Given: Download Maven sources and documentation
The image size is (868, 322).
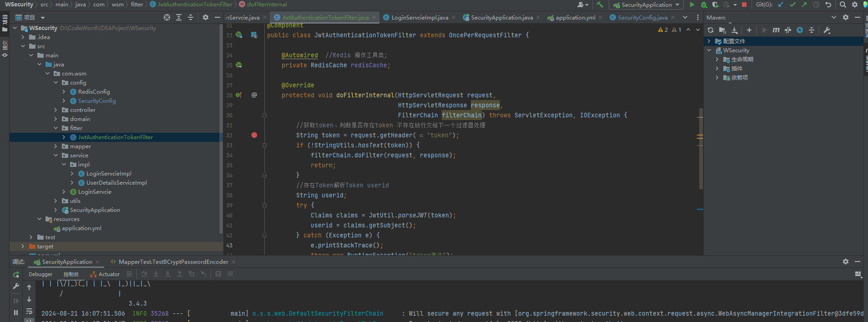Looking at the screenshot, I should [734, 30].
